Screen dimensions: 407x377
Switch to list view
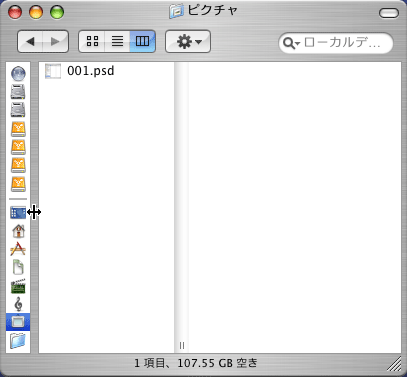pos(117,41)
